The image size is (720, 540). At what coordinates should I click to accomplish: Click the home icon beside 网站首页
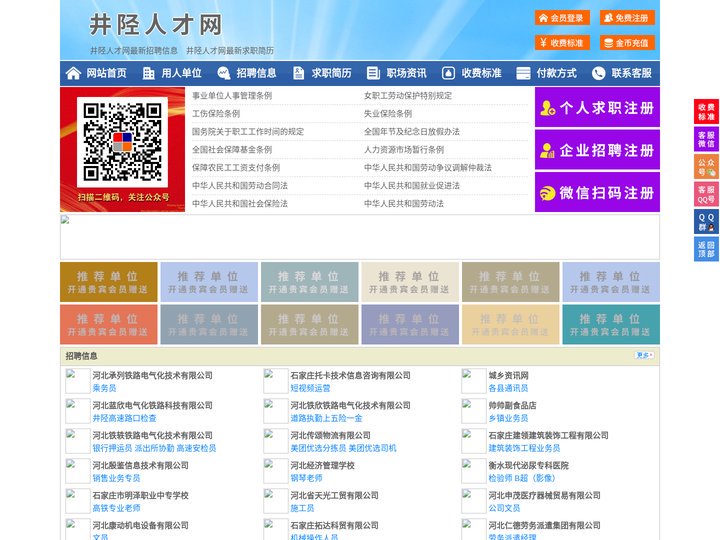(73, 73)
